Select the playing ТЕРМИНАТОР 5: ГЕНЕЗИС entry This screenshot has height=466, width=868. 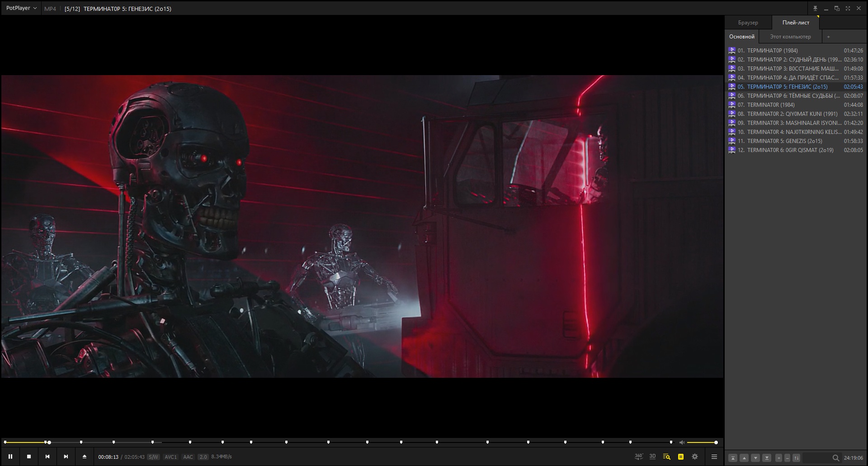796,87
